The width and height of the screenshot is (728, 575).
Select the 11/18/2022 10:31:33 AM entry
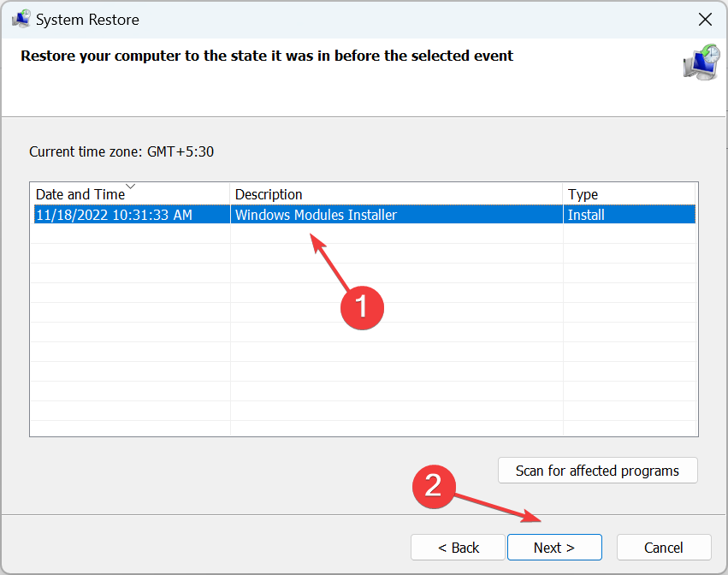(115, 215)
